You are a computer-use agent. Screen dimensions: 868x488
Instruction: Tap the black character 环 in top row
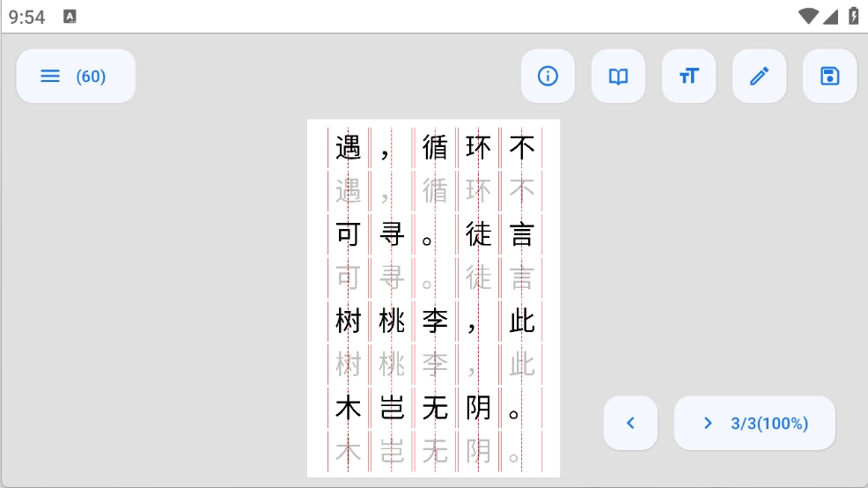click(x=478, y=147)
